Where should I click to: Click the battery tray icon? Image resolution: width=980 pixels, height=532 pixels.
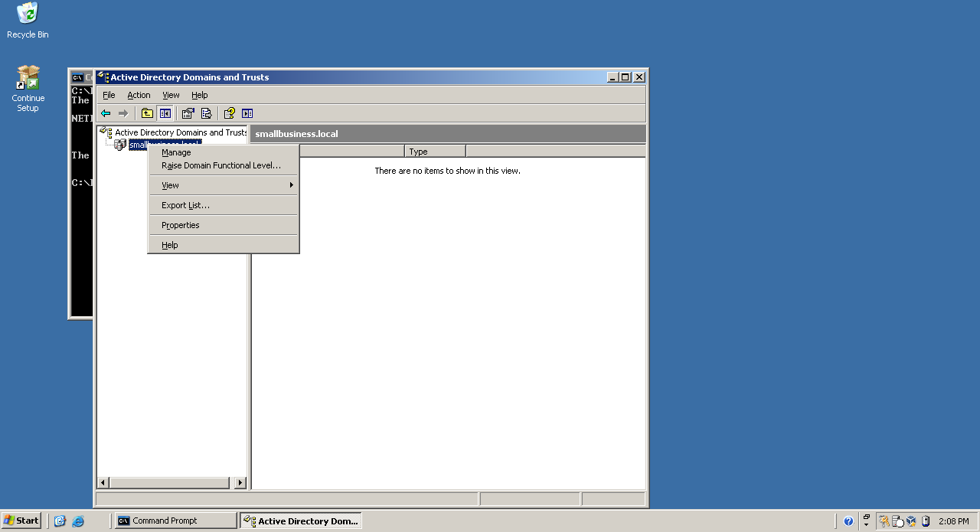(x=925, y=521)
